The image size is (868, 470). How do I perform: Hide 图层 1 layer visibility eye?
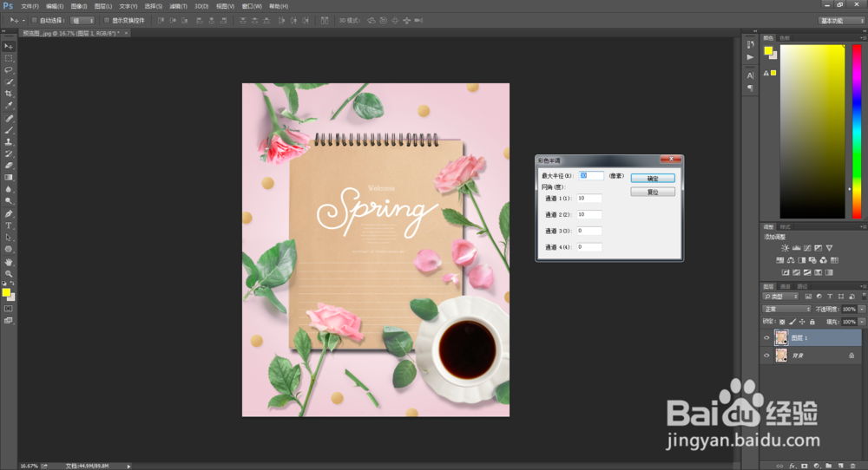(766, 338)
